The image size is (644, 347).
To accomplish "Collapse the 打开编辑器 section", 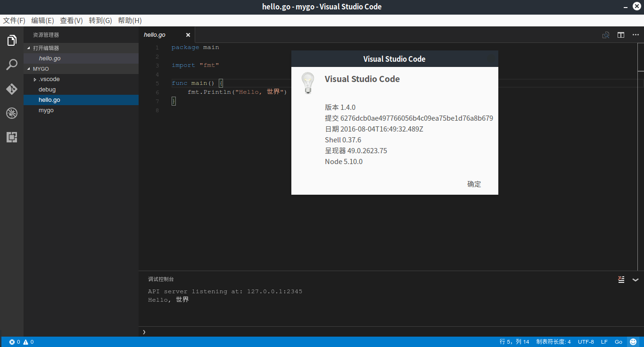I will pyautogui.click(x=28, y=48).
